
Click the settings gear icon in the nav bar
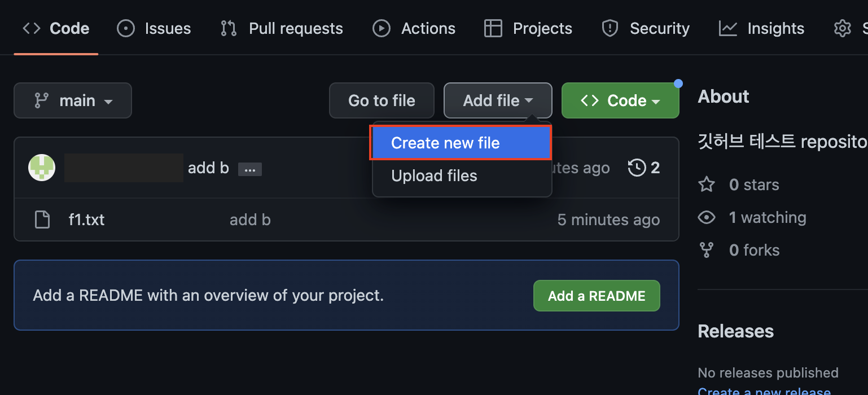[x=842, y=28]
